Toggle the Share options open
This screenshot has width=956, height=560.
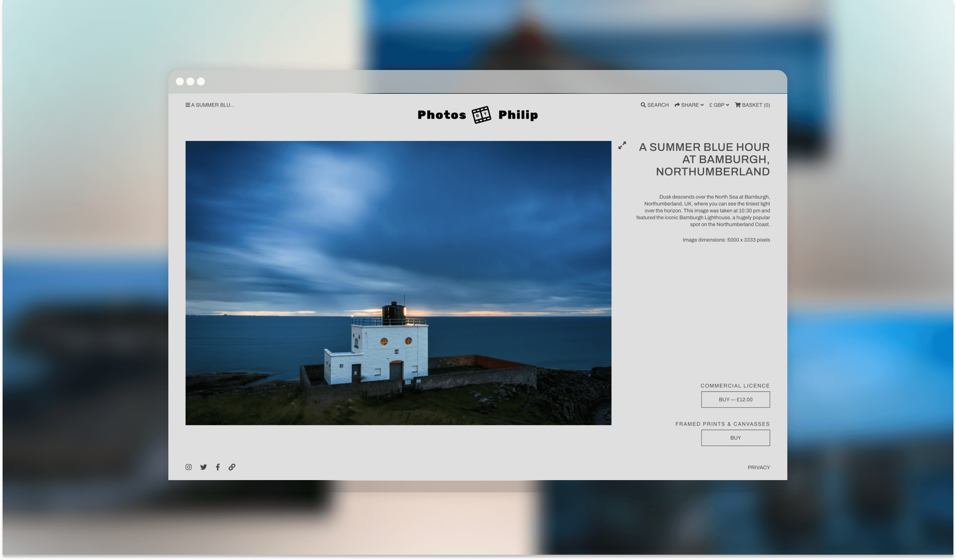[x=689, y=105]
